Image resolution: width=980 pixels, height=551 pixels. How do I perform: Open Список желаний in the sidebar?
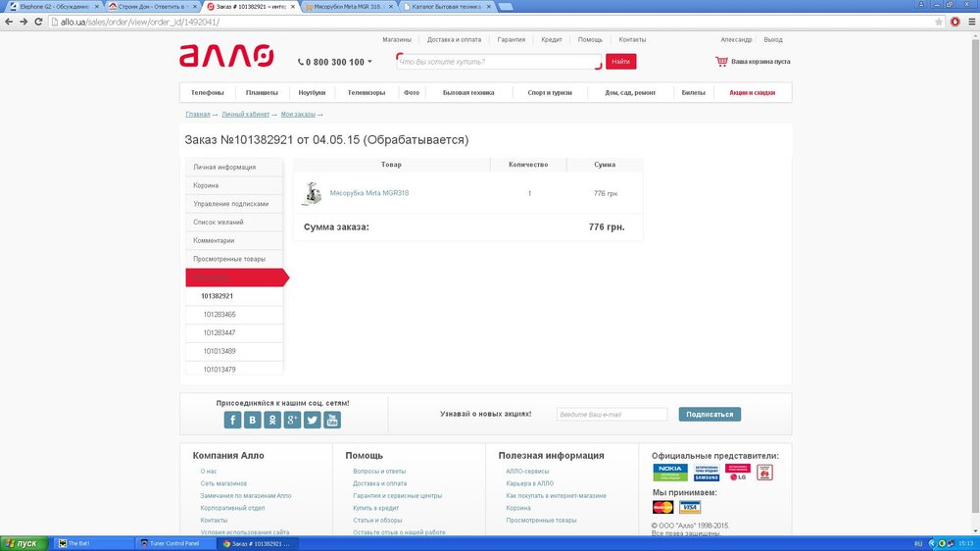tap(234, 222)
